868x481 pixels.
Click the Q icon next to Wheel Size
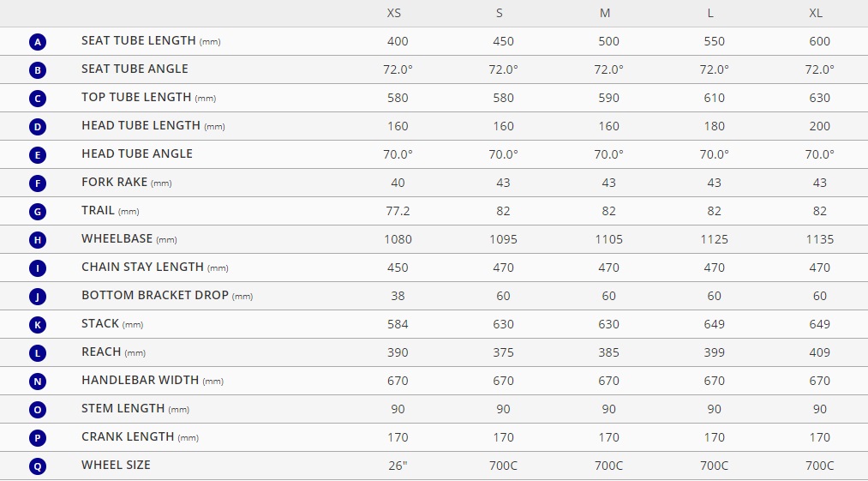[x=38, y=466]
